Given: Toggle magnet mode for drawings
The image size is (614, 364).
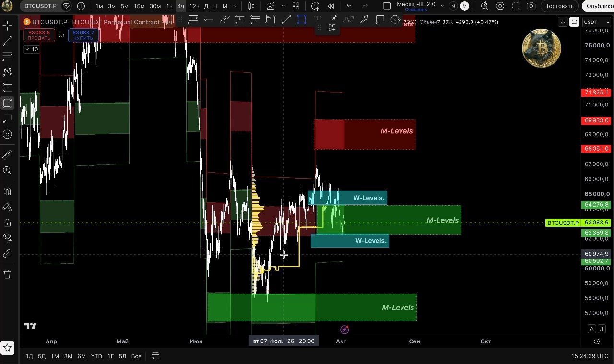Looking at the screenshot, I should (x=7, y=191).
